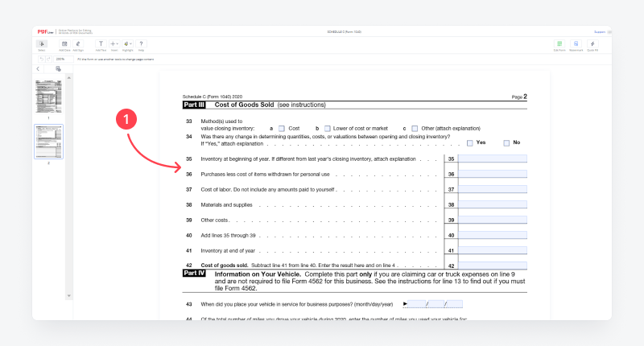Open the Support link
644x346 pixels.
[x=599, y=31]
